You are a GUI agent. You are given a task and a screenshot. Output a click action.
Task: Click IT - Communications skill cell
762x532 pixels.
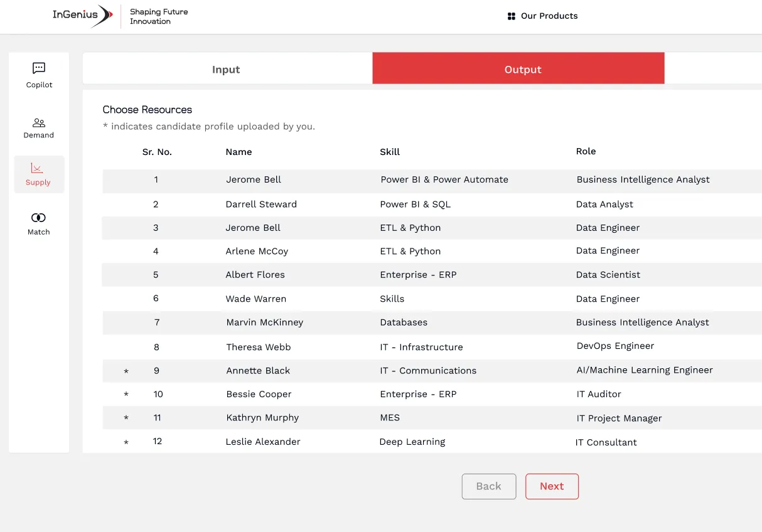click(x=428, y=371)
